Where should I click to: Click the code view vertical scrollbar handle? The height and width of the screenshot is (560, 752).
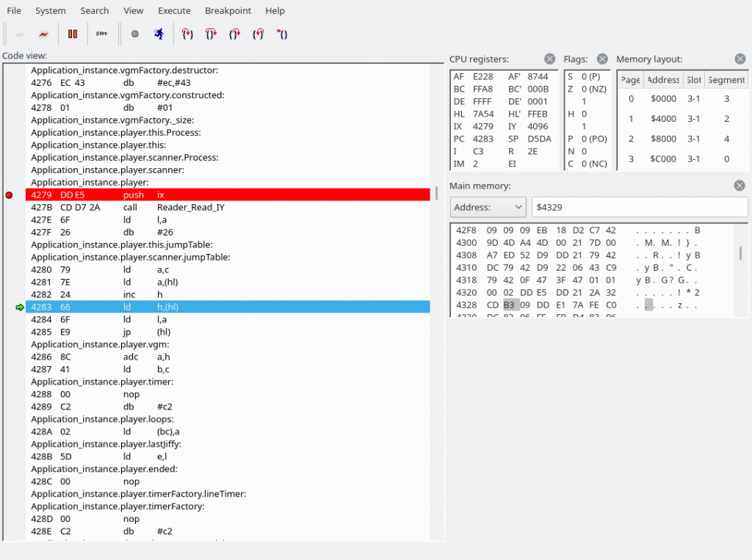click(x=436, y=193)
